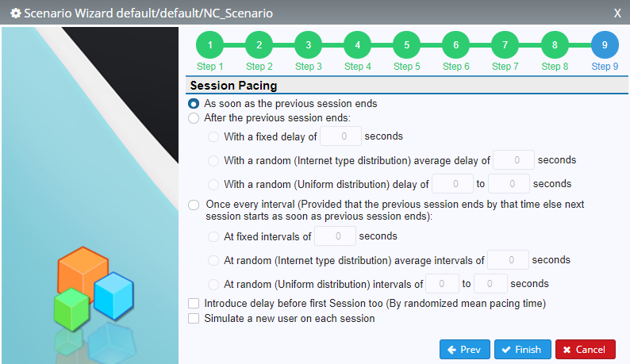Jump to Step 3 circle
Viewport: 630px width, 364px height.
coord(308,45)
